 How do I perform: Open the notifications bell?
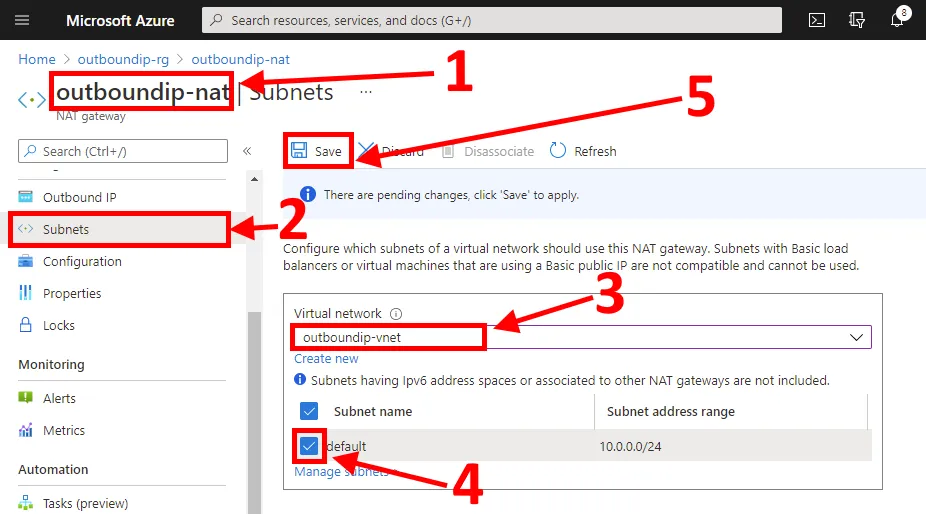(897, 20)
